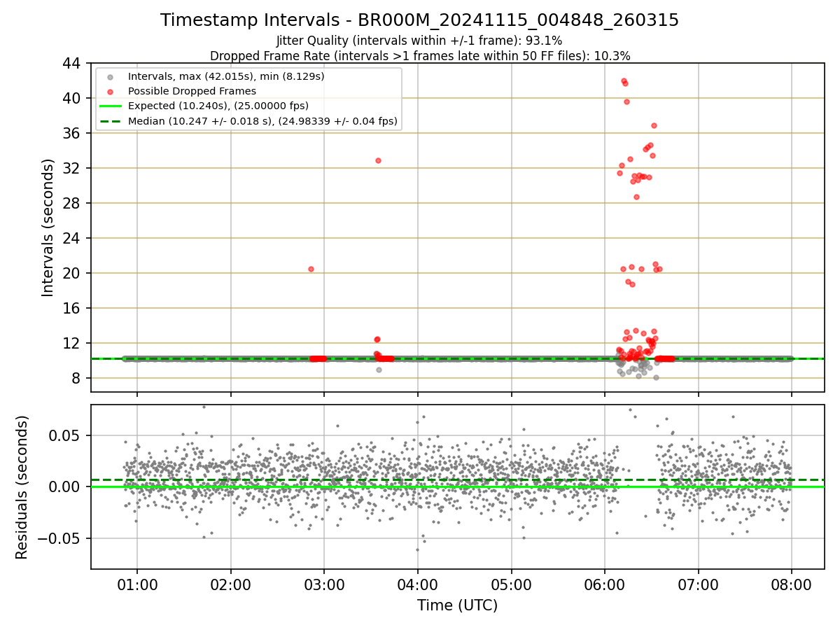Click the Jitter Quality subtitle text

419,41
